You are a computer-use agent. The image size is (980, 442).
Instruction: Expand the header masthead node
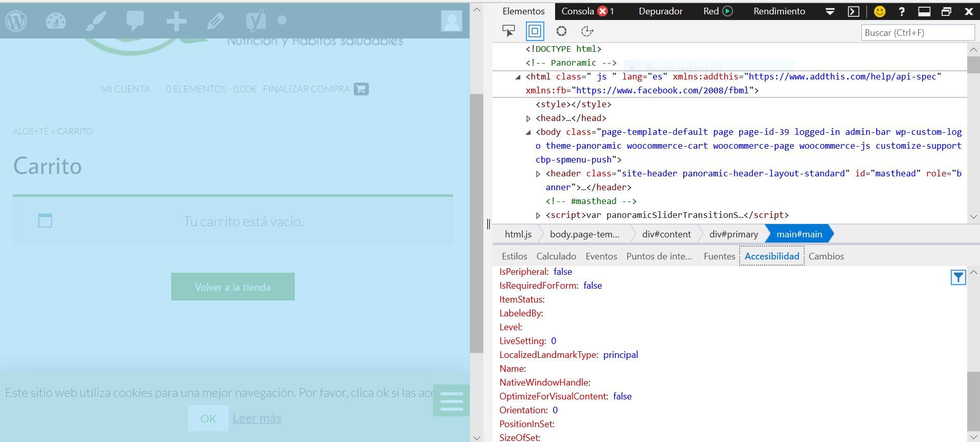click(x=538, y=174)
